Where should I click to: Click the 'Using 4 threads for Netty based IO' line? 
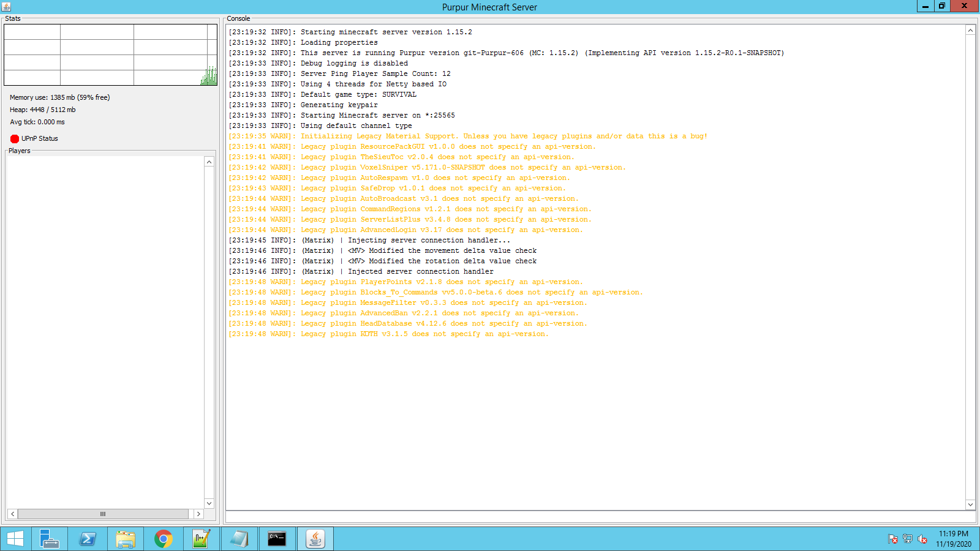(x=337, y=84)
